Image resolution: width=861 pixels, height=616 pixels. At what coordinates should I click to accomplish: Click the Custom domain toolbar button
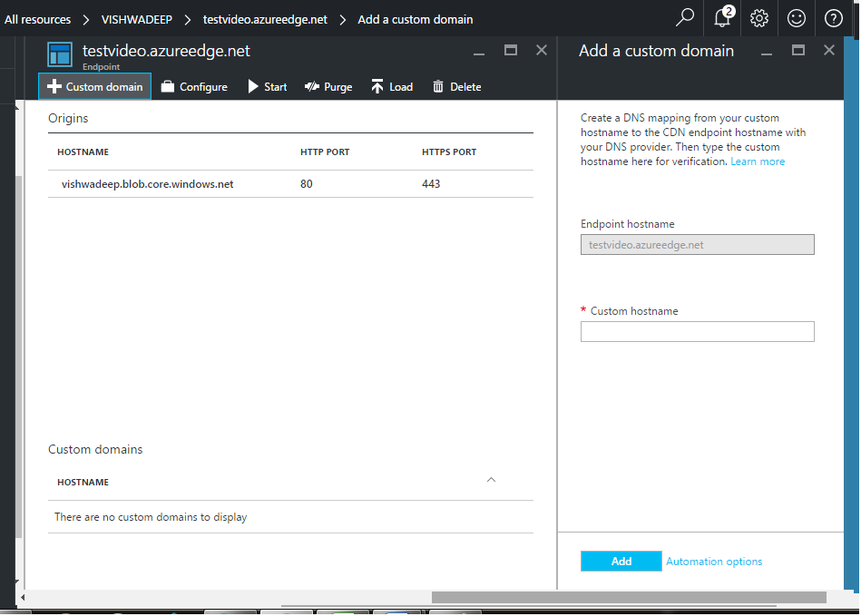[95, 87]
